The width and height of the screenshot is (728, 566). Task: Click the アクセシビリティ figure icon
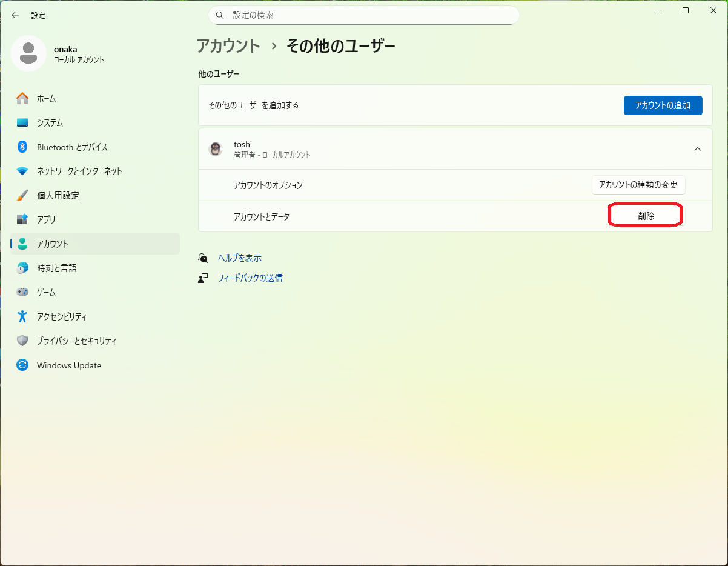[x=22, y=316]
